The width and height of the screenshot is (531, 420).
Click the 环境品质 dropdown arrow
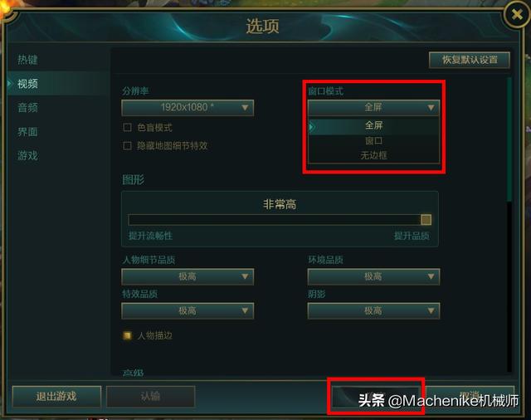pos(431,276)
